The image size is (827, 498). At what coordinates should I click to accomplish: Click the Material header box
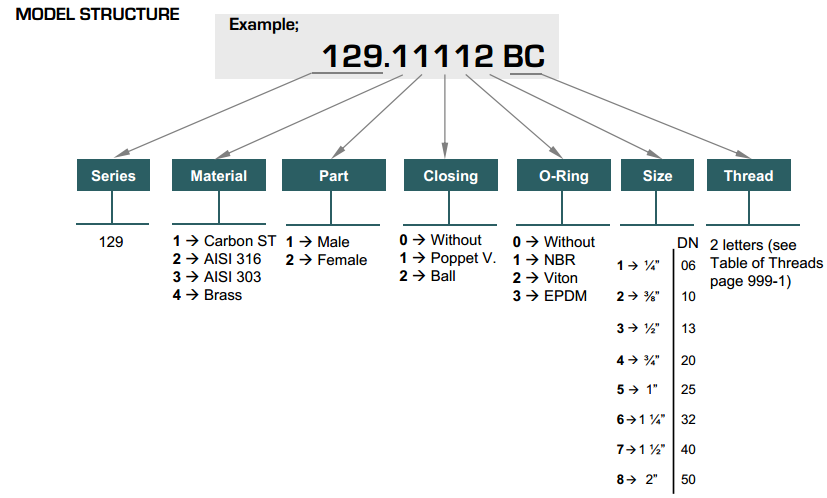coord(219,176)
